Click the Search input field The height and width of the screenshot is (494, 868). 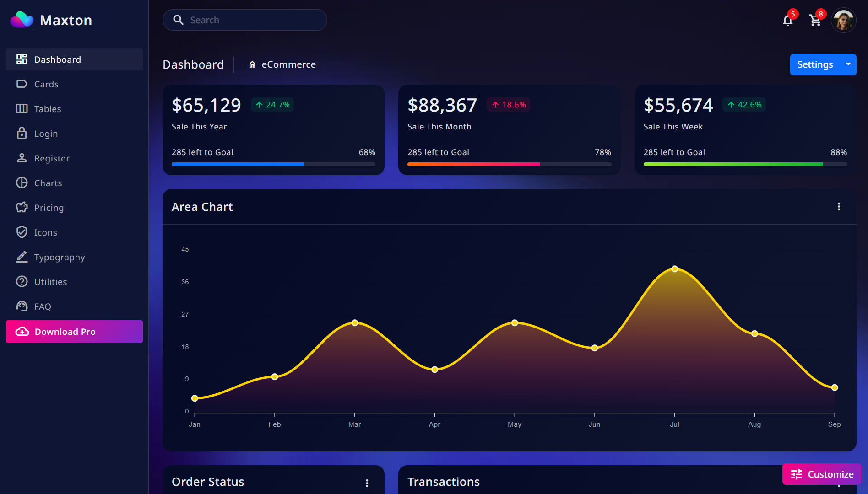pos(245,20)
